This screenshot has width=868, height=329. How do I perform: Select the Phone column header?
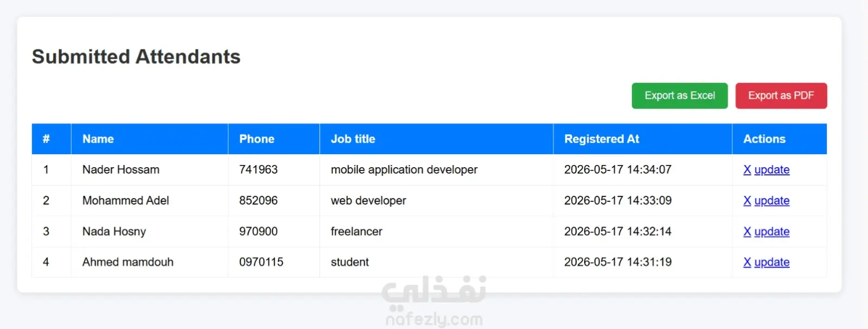[x=274, y=139]
